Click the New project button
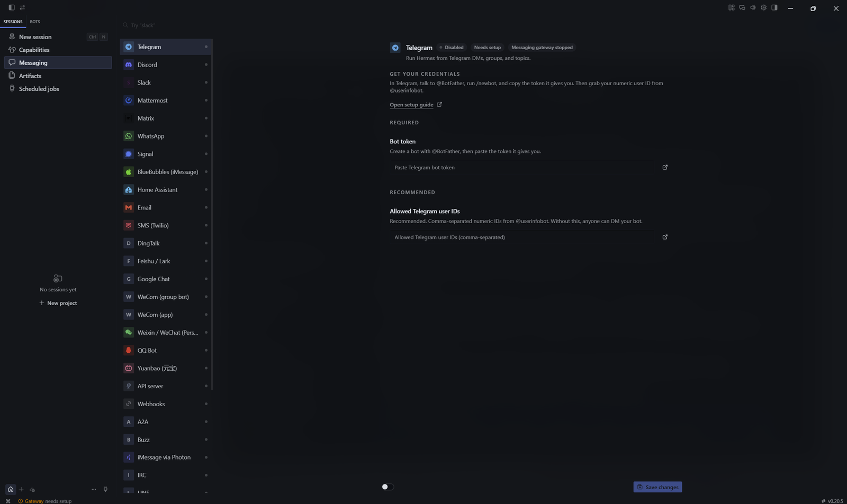Viewport: 847px width, 504px height. pyautogui.click(x=58, y=303)
